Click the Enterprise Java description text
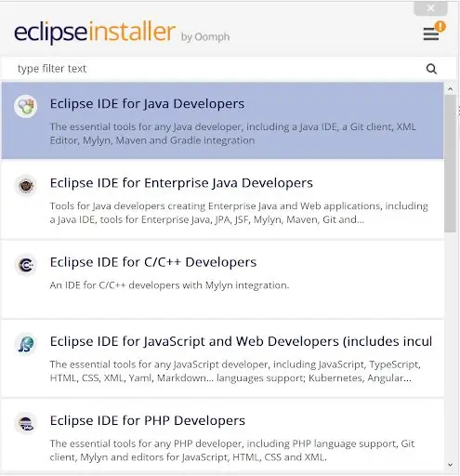 pos(239,213)
